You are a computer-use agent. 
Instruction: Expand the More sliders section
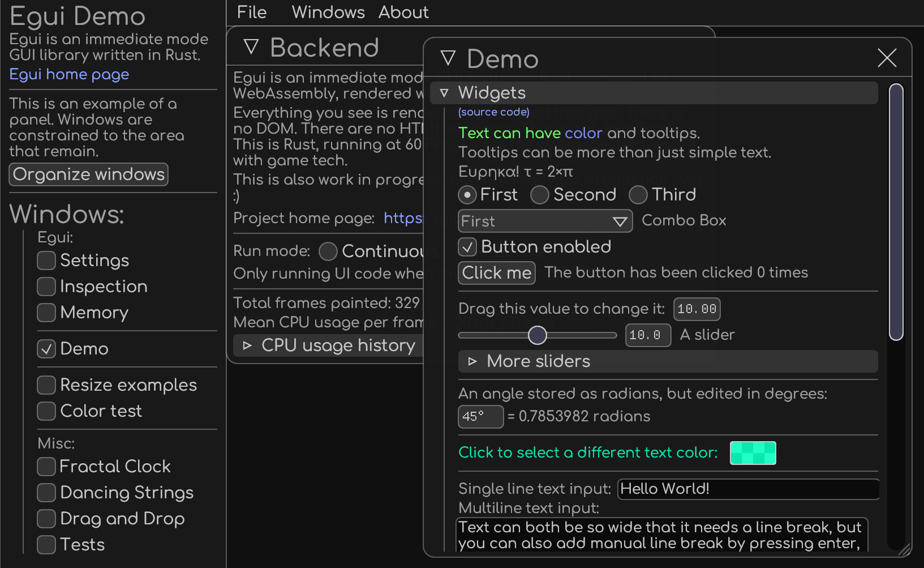pyautogui.click(x=668, y=361)
